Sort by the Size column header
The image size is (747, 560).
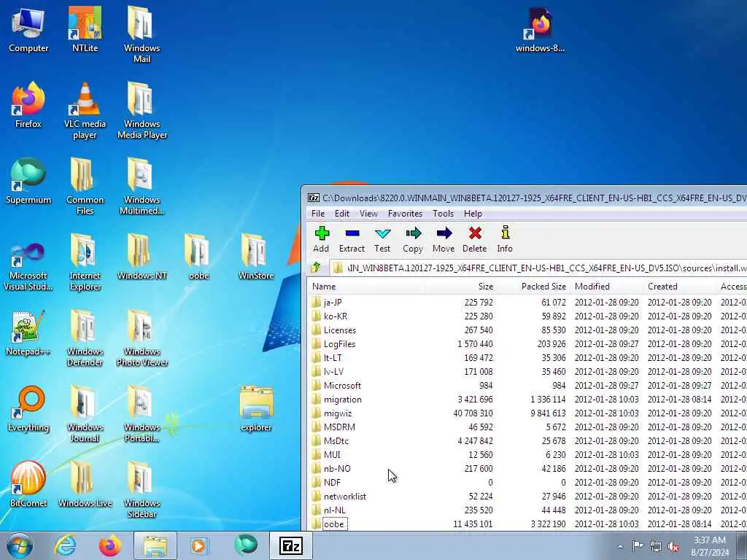460,286
